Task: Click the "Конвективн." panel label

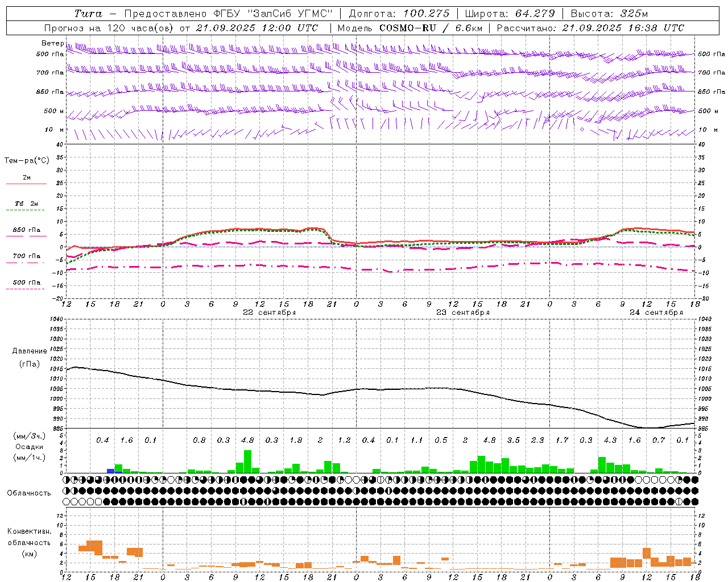Action: pos(30,531)
